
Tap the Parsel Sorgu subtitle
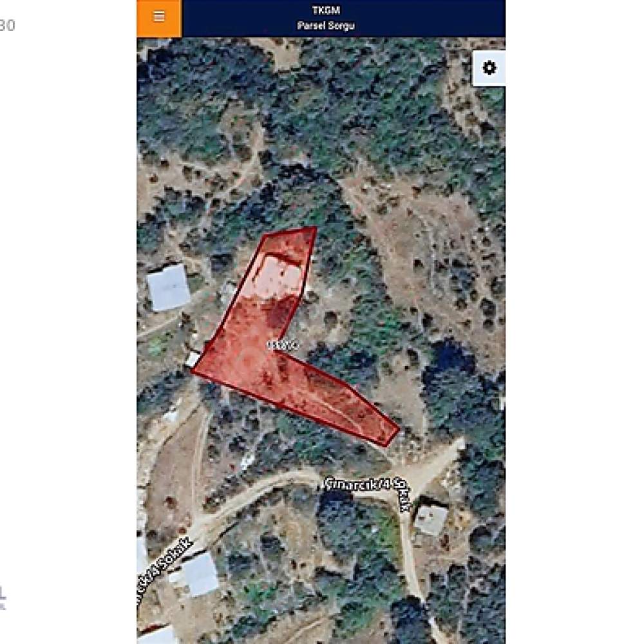coord(326,26)
